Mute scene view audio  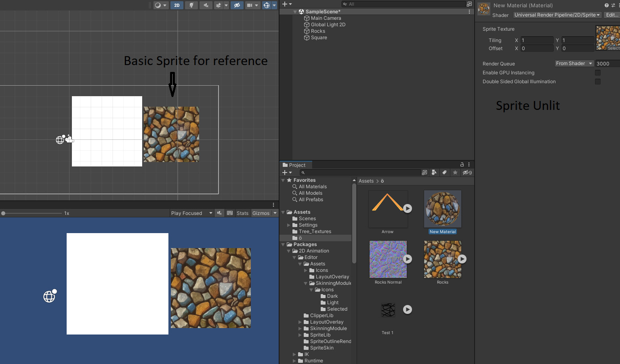click(205, 5)
